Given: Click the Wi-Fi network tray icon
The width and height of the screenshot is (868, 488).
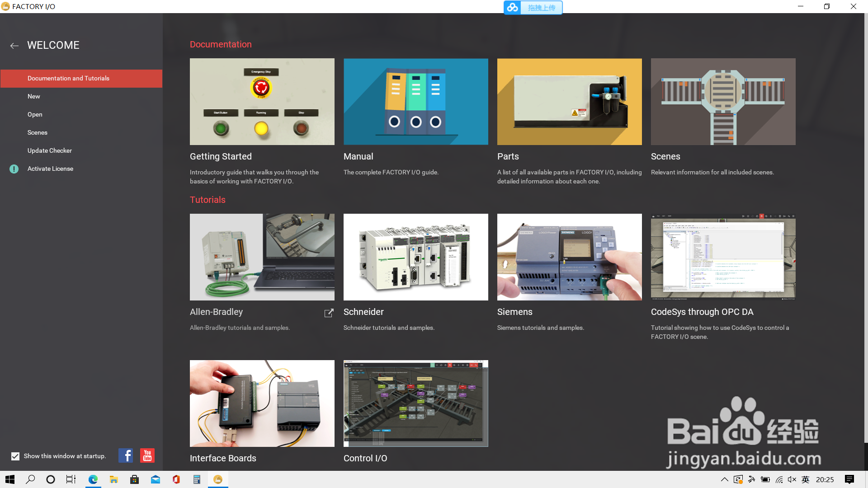Looking at the screenshot, I should pos(779,479).
